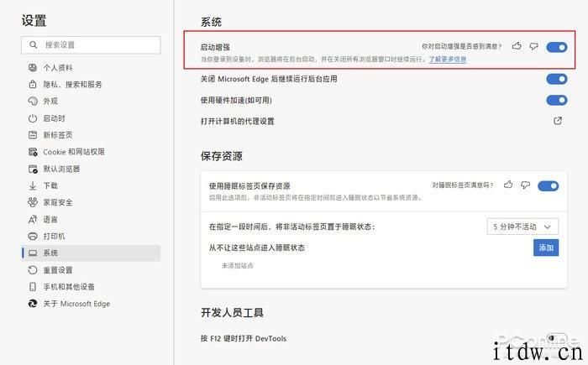
Task: Click the 开发人员工具 heading
Action: click(x=232, y=312)
